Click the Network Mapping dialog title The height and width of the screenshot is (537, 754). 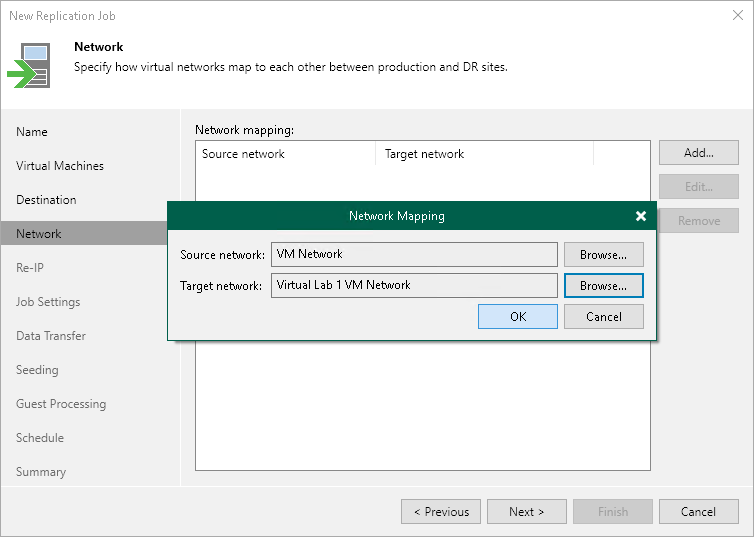click(397, 216)
